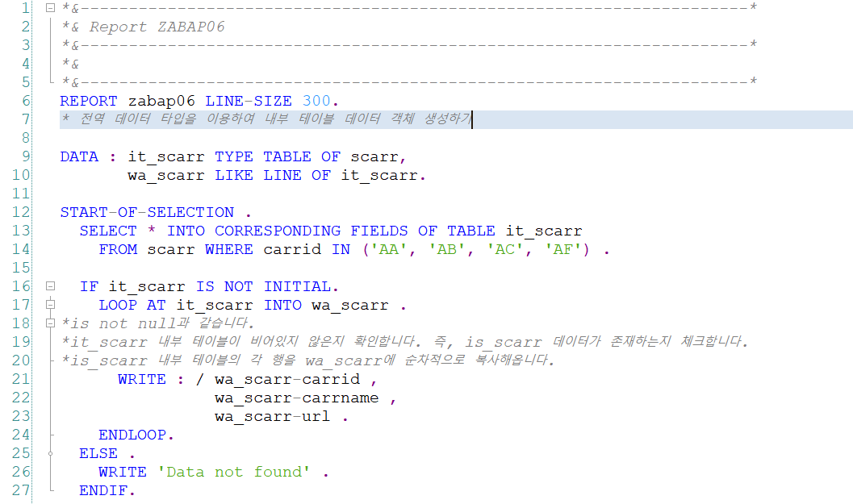853x504 pixels.
Task: Click the 'AF' string literal
Action: [x=563, y=249]
